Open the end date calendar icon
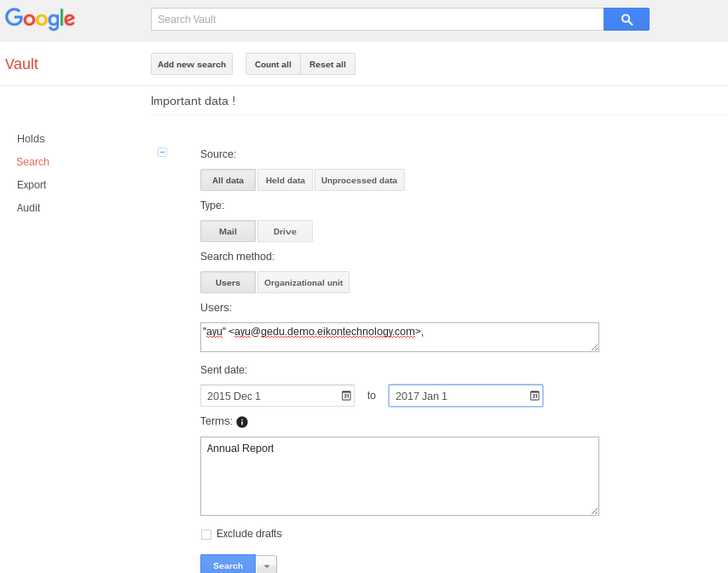This screenshot has width=728, height=573. coord(534,396)
